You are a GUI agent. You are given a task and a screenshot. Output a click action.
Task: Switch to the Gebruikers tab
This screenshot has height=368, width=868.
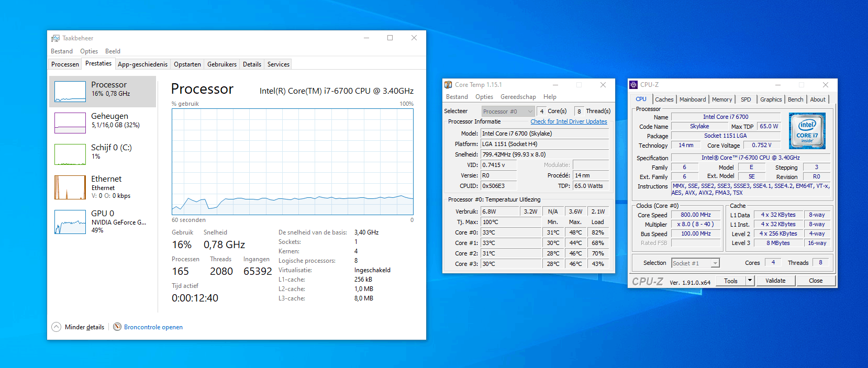coord(222,64)
